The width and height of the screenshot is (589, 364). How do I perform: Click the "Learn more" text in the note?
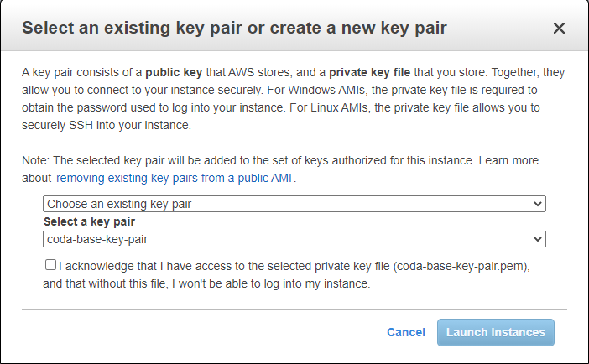click(x=508, y=160)
